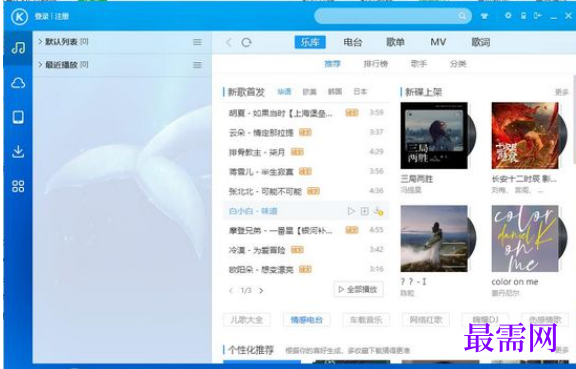Click the 登录 link
576x369 pixels.
coord(42,17)
